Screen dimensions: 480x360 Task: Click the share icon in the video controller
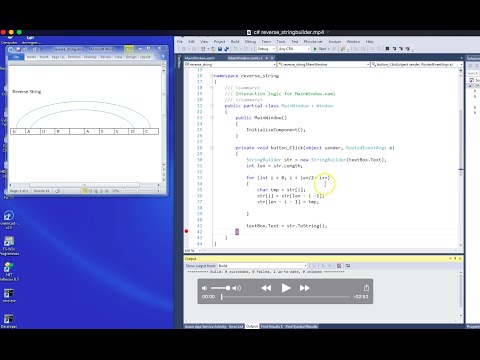pos(366,288)
